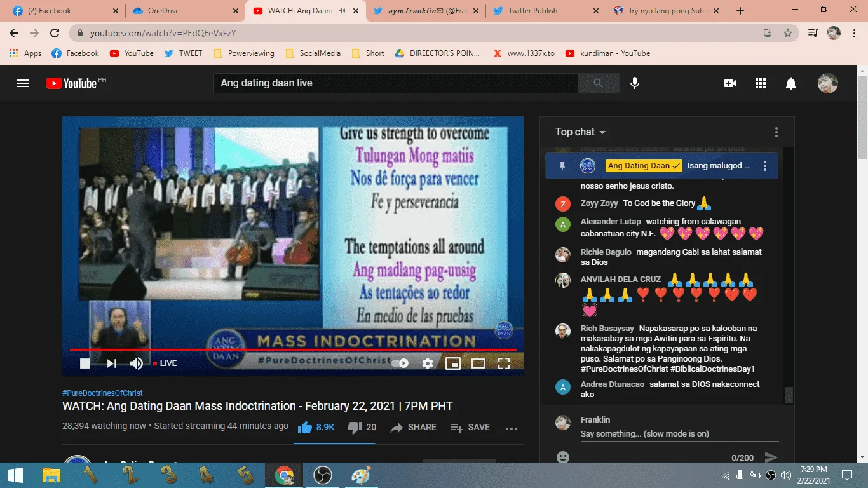This screenshot has width=868, height=488.
Task: Dislike the video (20)
Action: [362, 428]
